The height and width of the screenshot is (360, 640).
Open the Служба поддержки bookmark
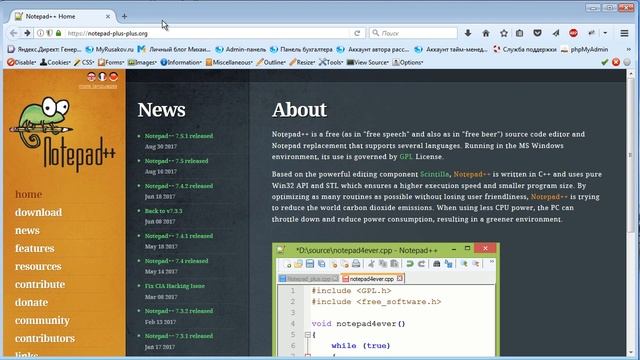coord(525,49)
